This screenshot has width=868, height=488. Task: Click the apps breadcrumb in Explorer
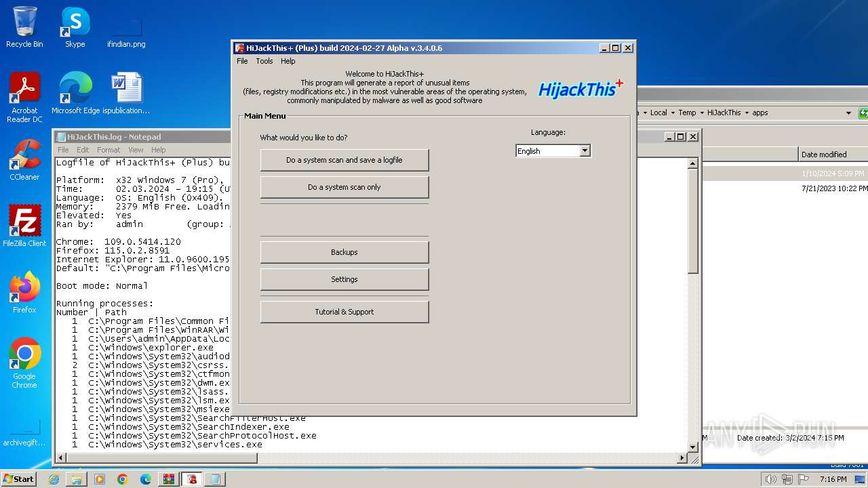tap(760, 113)
